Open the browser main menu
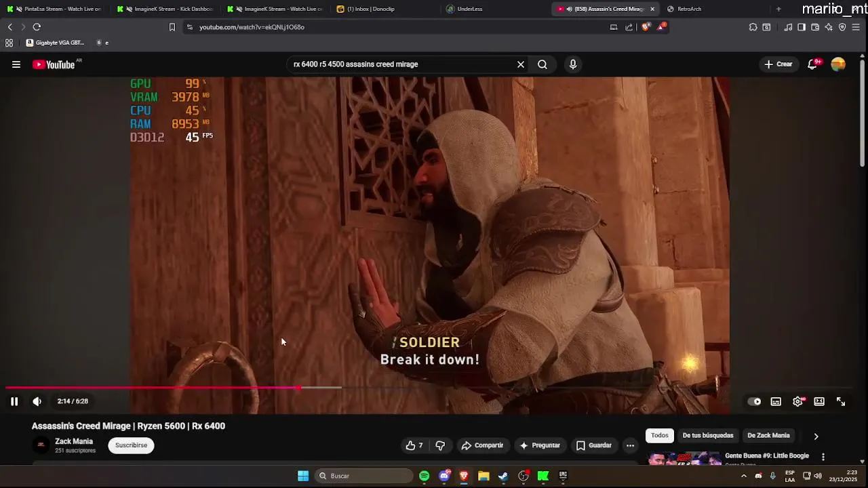The height and width of the screenshot is (488, 868). (856, 27)
